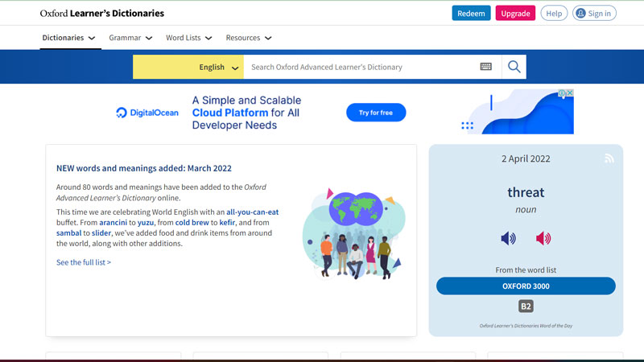Viewport: 644px width, 362px height.
Task: Open the word threat
Action: point(526,192)
